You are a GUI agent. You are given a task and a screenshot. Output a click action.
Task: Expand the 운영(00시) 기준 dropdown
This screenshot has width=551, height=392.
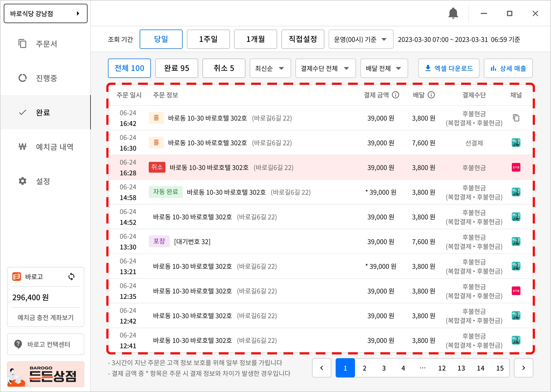pyautogui.click(x=361, y=39)
